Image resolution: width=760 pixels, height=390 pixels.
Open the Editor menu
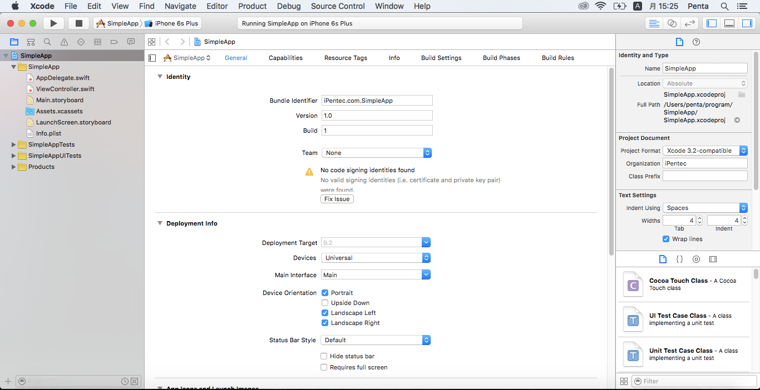point(217,6)
